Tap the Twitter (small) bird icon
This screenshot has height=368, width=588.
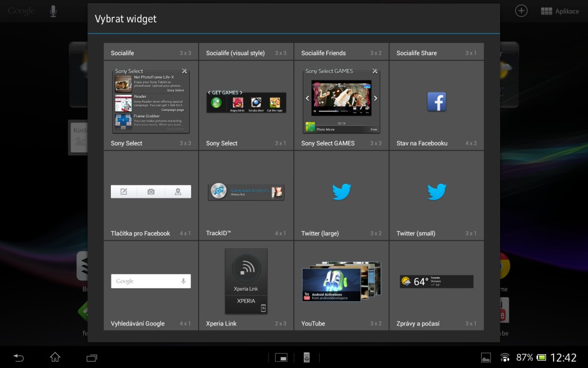click(437, 191)
